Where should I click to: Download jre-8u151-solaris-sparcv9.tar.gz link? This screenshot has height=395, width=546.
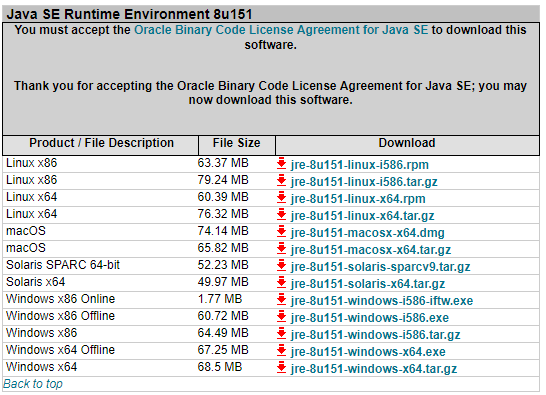(381, 267)
